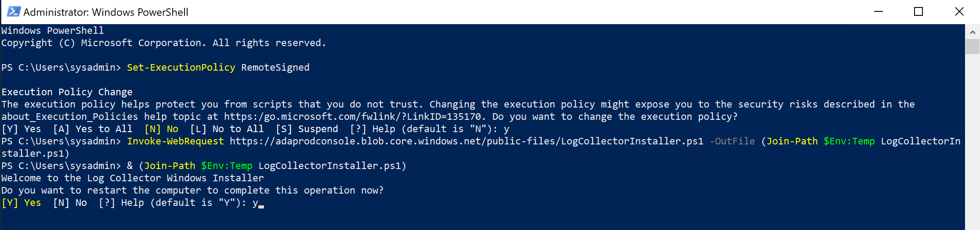Click the vertical scrollbar thumb
The image size is (980, 230).
click(972, 47)
